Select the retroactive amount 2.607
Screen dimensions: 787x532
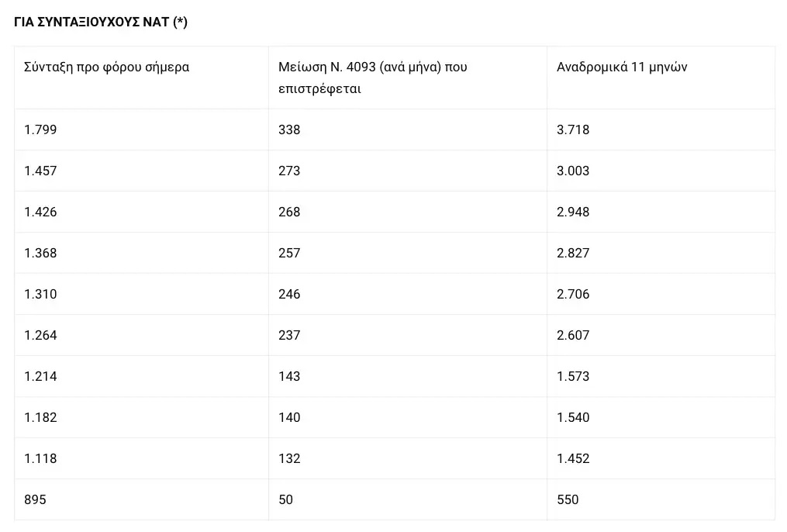573,335
